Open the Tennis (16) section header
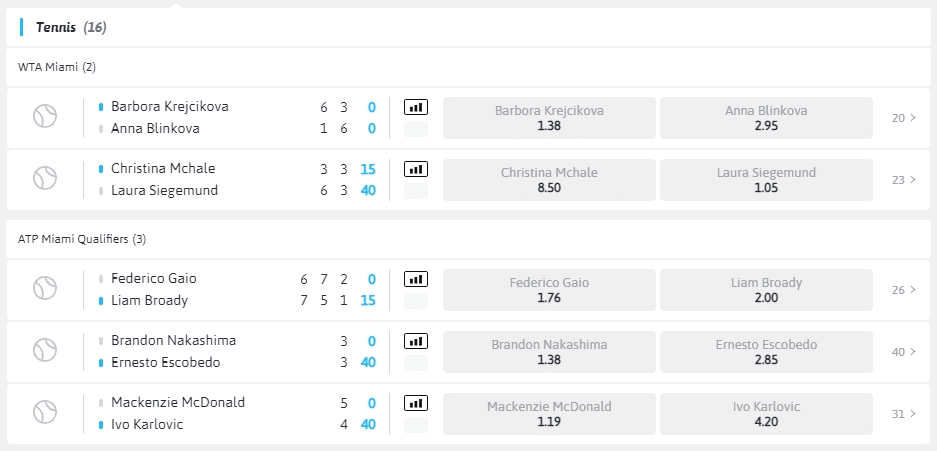This screenshot has height=451, width=937. 71,27
